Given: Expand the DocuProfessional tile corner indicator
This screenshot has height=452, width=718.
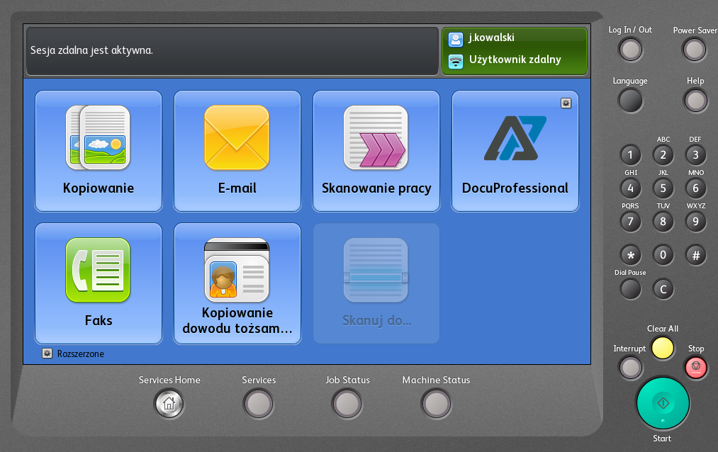Looking at the screenshot, I should [566, 102].
